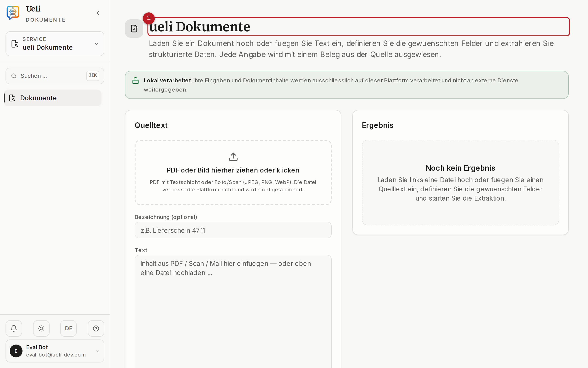Focus the Bezeichnung (optional) input field

click(x=233, y=230)
